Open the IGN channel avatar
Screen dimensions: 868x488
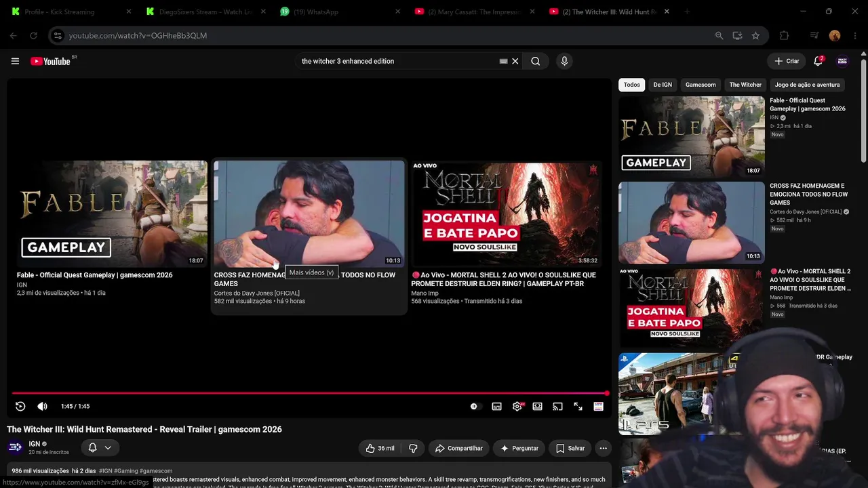coord(15,447)
